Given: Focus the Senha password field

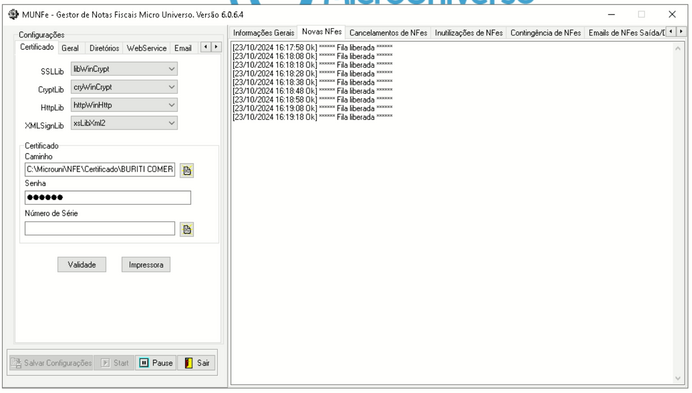Looking at the screenshot, I should (108, 197).
